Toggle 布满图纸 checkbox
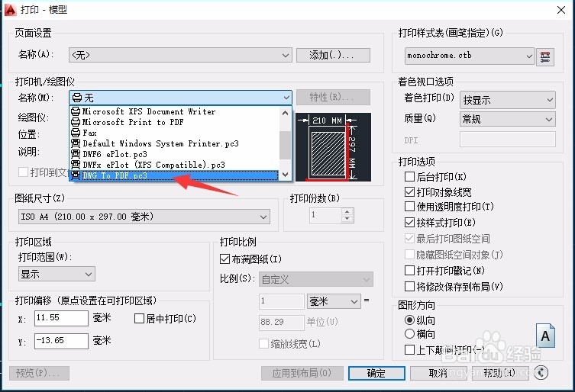575x392 pixels. pos(225,259)
